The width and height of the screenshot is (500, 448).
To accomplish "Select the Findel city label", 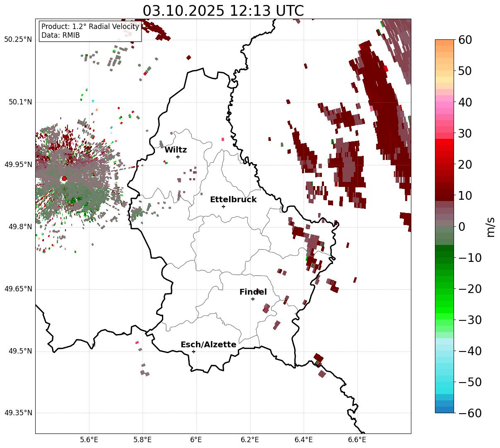I will click(x=253, y=292).
